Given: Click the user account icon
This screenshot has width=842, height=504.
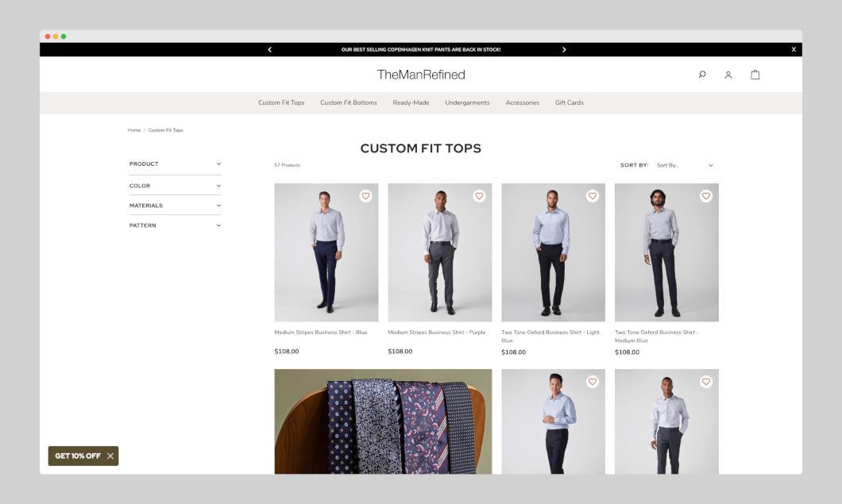Looking at the screenshot, I should [x=728, y=75].
